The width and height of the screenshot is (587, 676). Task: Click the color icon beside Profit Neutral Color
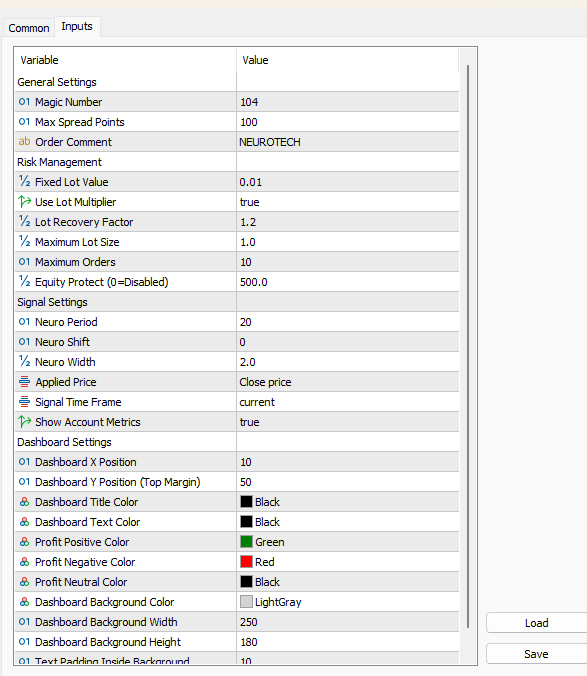(x=25, y=582)
